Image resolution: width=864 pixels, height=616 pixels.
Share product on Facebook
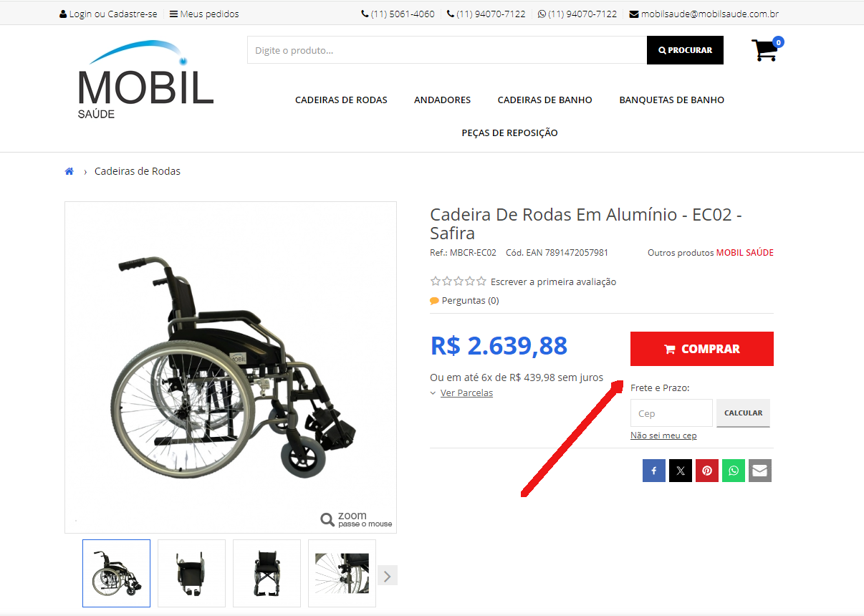tap(654, 471)
